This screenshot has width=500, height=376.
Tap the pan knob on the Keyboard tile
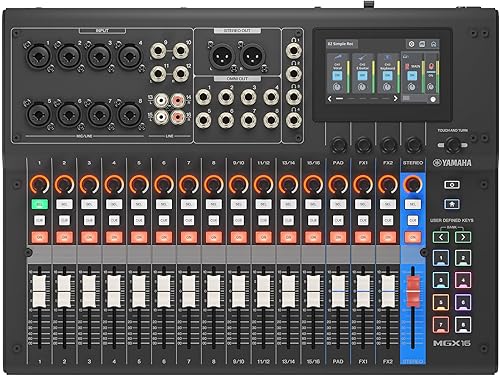(387, 87)
